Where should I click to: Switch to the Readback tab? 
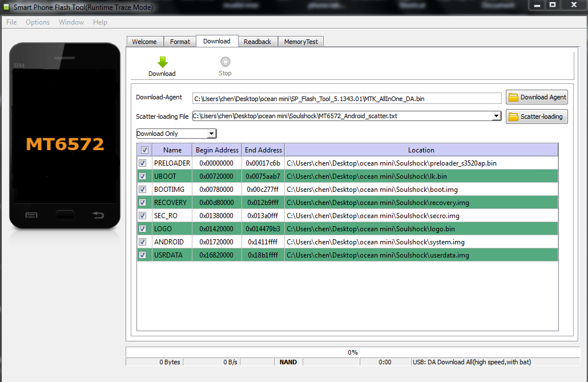(x=257, y=42)
